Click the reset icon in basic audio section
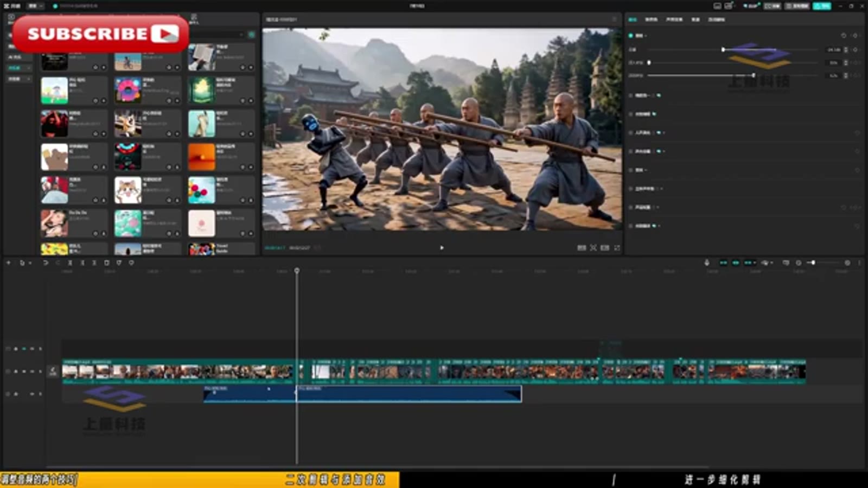 844,35
